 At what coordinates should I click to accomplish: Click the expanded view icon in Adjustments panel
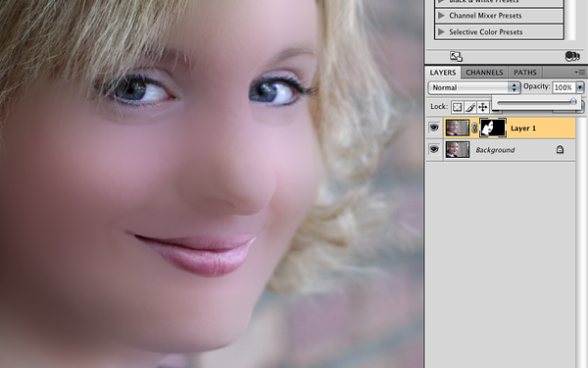(x=456, y=56)
